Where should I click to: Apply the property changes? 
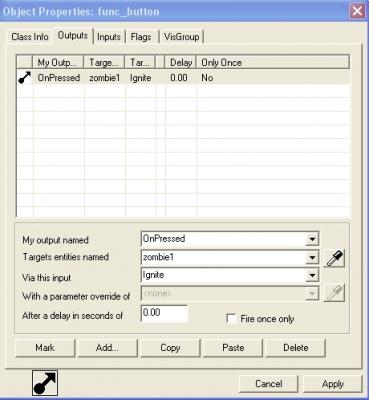point(332,384)
